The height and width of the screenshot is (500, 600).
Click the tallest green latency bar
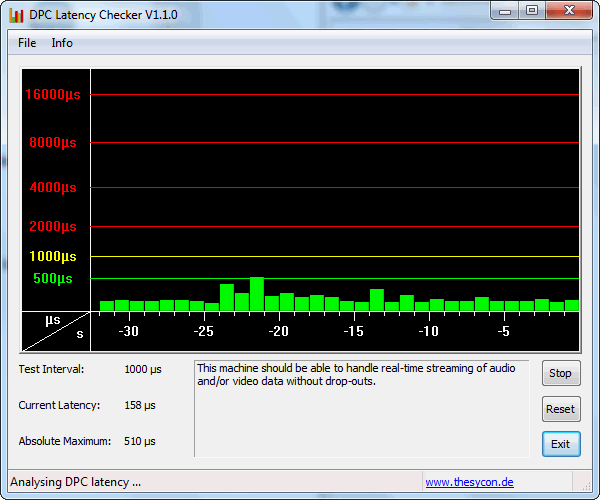tap(257, 294)
